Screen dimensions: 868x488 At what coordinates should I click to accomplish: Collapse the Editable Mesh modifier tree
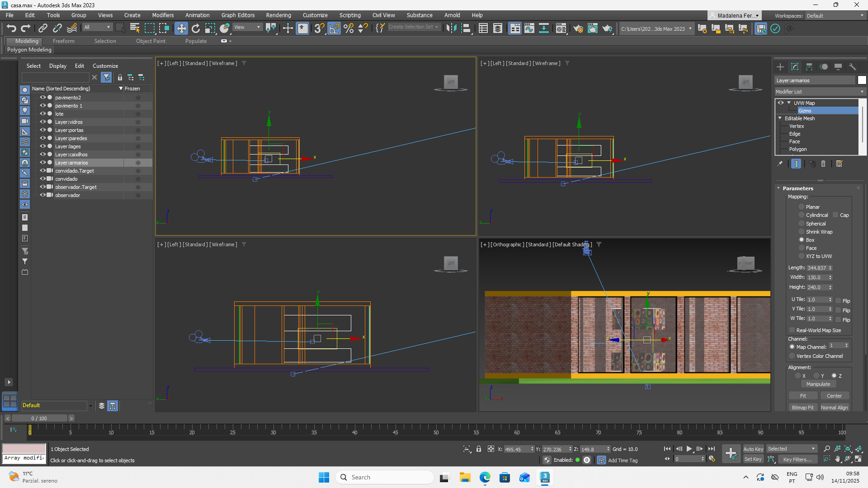[x=780, y=118]
